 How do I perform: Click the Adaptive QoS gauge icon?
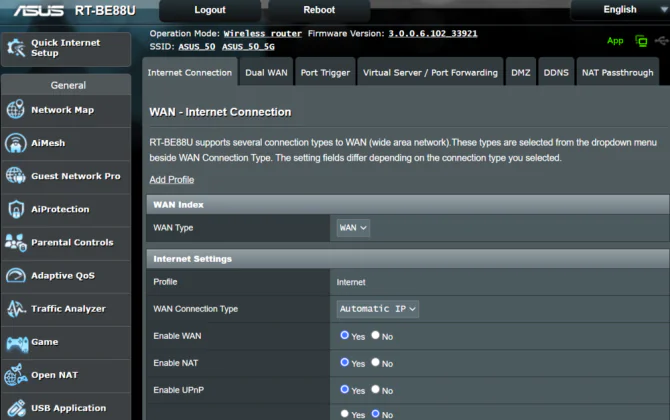[x=16, y=275]
